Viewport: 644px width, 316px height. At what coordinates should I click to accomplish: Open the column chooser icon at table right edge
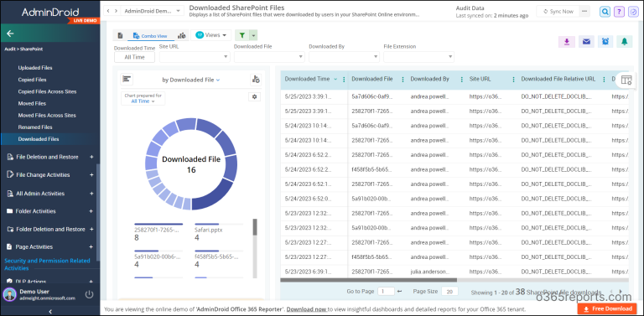pyautogui.click(x=626, y=80)
